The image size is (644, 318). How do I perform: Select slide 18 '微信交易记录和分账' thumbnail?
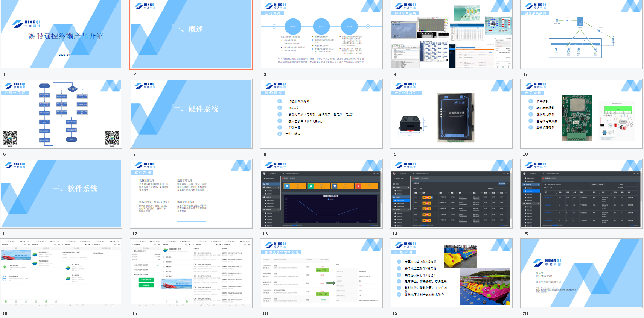[x=321, y=273]
